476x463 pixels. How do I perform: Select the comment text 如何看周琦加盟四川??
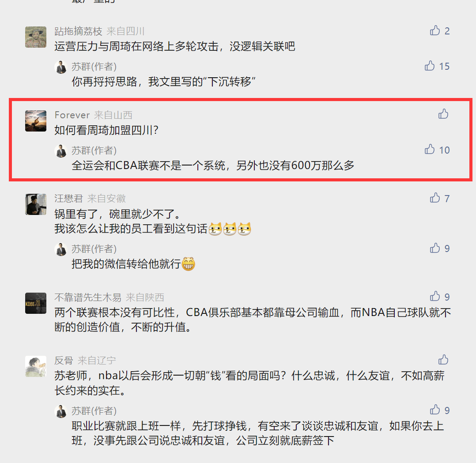coord(106,130)
